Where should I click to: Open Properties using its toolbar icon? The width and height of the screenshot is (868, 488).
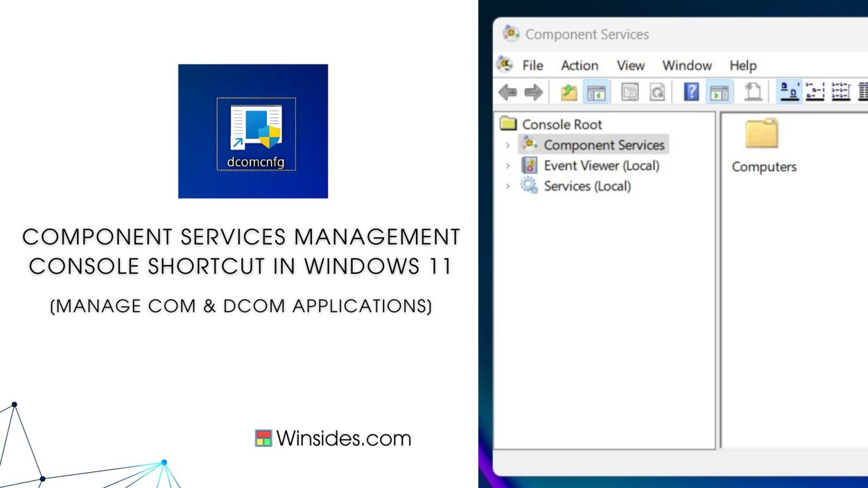point(630,91)
